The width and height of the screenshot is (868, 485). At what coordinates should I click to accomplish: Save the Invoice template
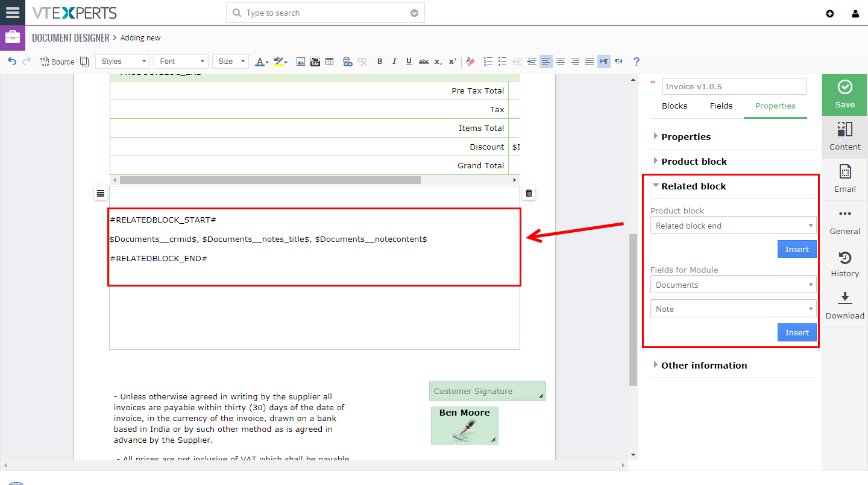click(x=844, y=95)
